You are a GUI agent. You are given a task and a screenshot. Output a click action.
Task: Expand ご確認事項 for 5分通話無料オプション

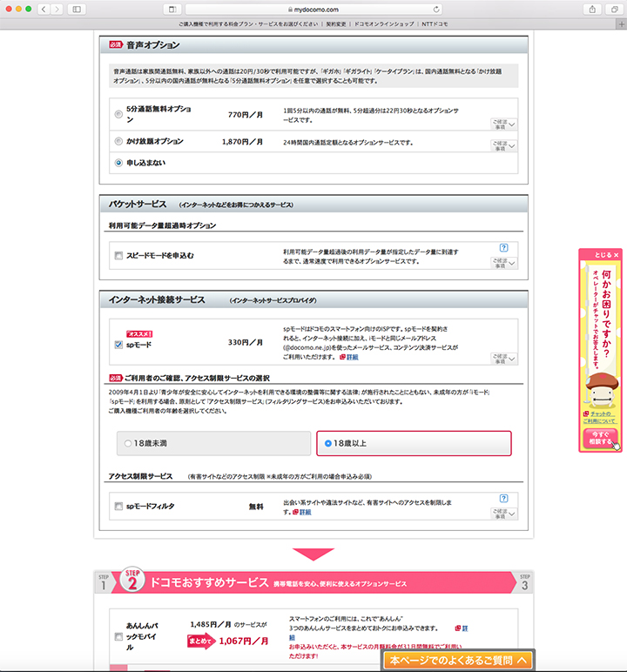pyautogui.click(x=504, y=124)
